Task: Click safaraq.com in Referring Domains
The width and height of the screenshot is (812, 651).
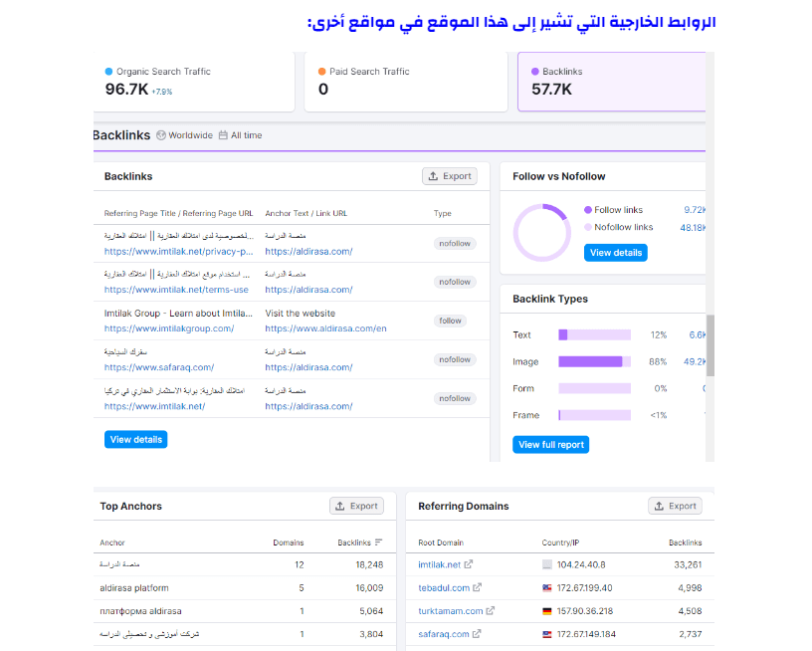Action: (x=444, y=634)
